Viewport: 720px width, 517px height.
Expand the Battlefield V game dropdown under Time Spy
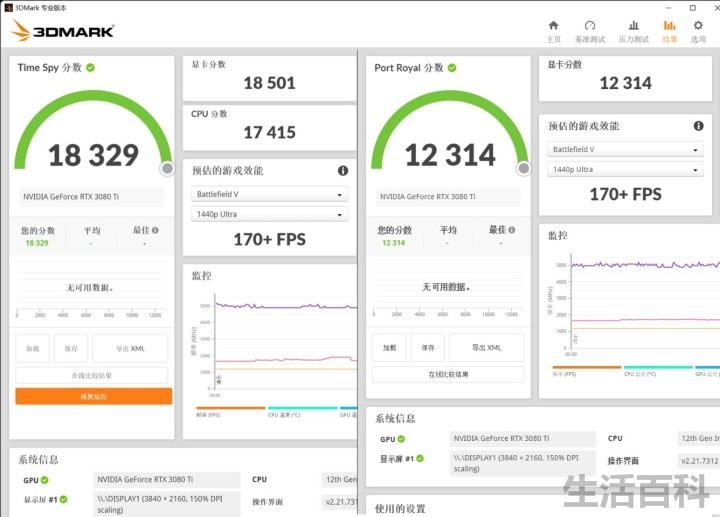pos(269,194)
